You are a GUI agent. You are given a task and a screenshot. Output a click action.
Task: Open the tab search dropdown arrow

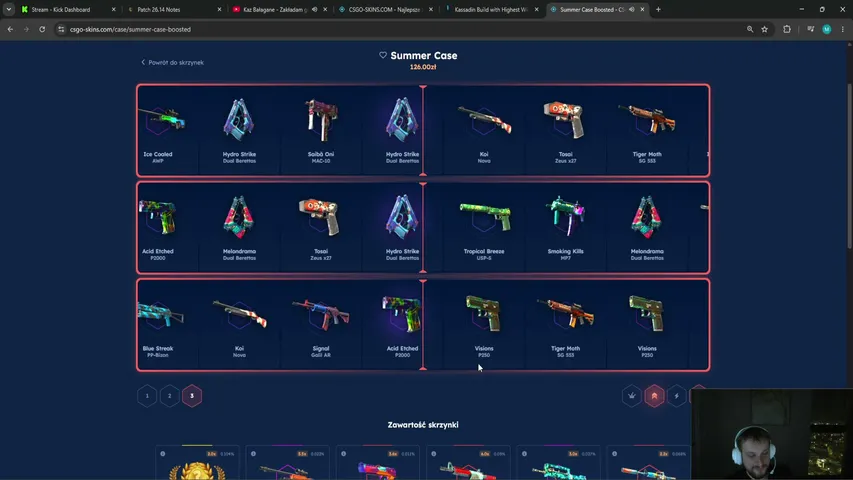tap(9, 9)
